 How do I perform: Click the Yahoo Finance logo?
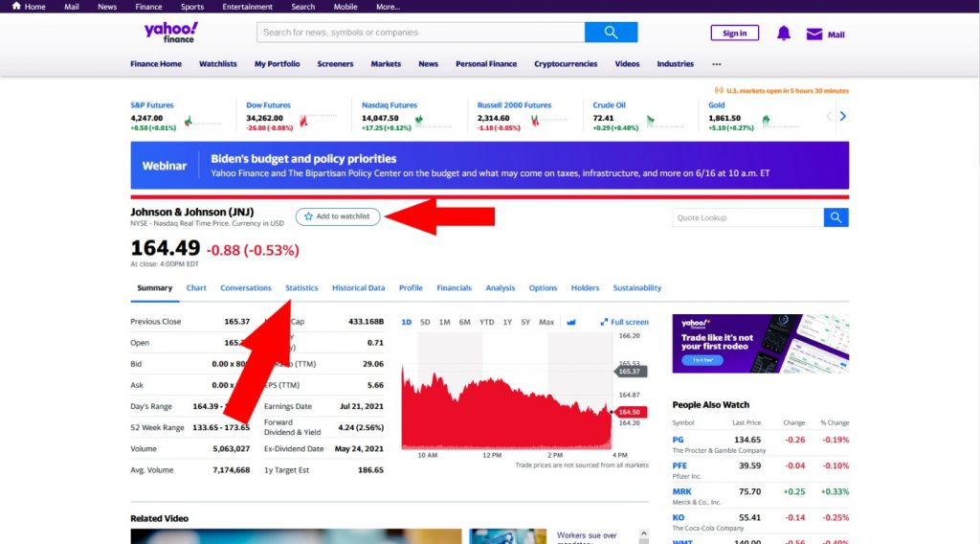171,33
